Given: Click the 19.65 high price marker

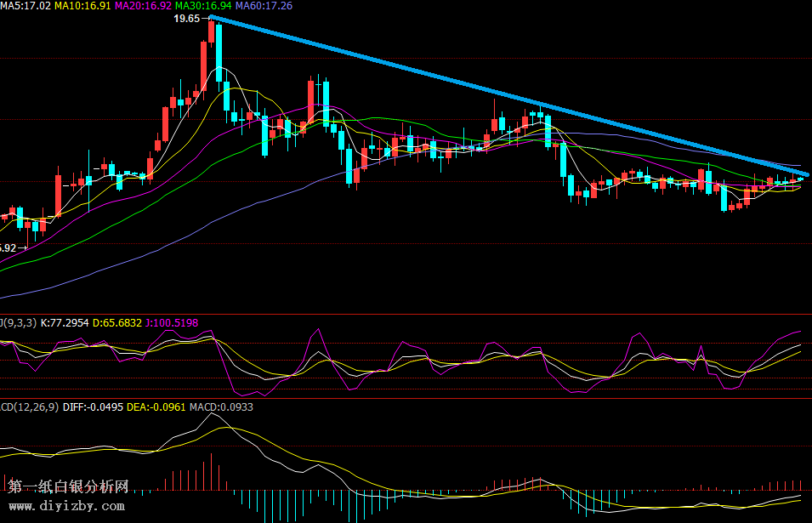Looking at the screenshot, I should pyautogui.click(x=186, y=18).
